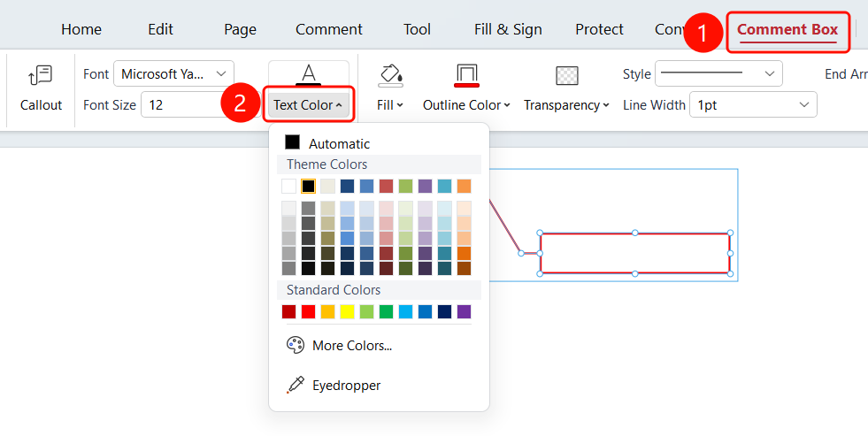
Task: Pick the white theme color swatch
Action: pyautogui.click(x=289, y=186)
